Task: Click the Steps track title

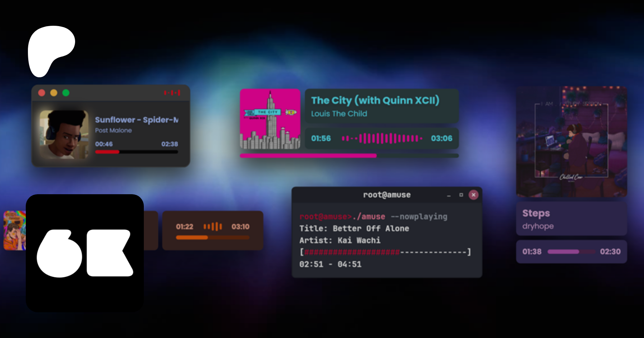Action: tap(536, 213)
